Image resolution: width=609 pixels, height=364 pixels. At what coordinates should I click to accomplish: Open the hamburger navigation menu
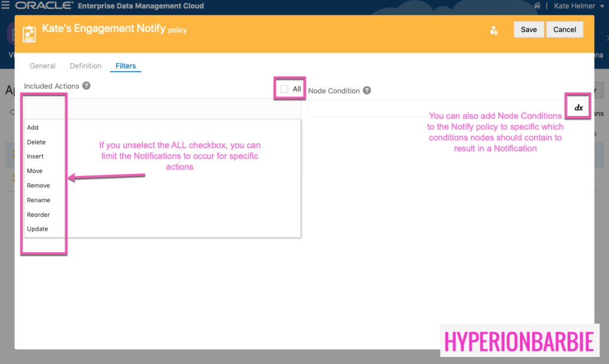[6, 6]
